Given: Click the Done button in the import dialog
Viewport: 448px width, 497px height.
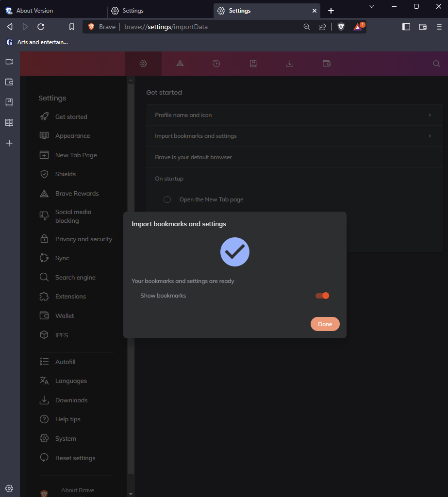Looking at the screenshot, I should (x=325, y=324).
